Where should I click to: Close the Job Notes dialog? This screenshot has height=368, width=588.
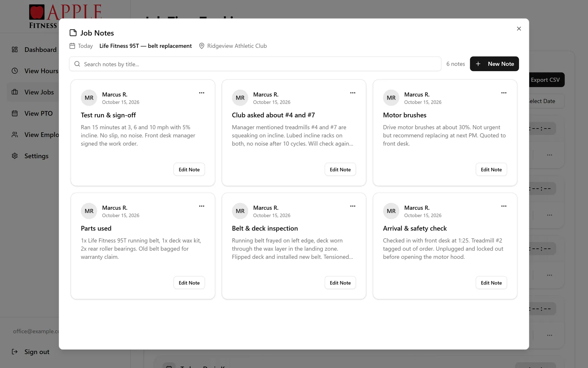[x=519, y=29]
